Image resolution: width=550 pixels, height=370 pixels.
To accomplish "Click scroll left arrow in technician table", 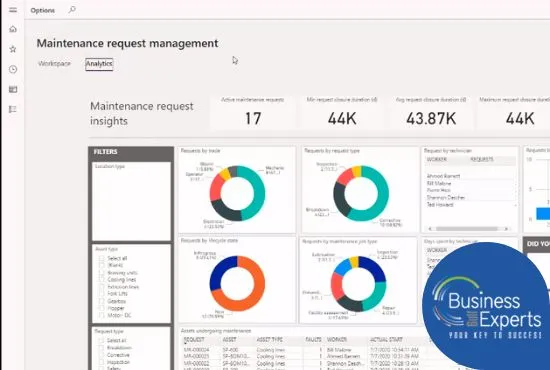I will [430, 229].
